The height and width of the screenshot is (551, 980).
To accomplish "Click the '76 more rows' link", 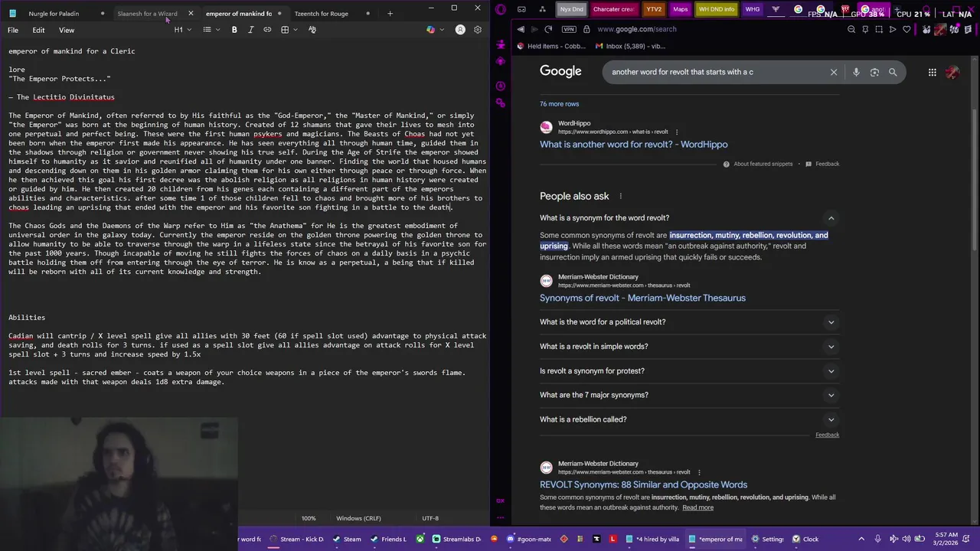I will (559, 104).
